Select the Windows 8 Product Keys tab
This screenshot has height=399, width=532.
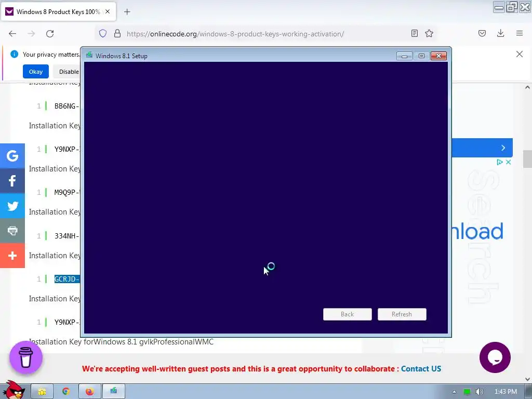pyautogui.click(x=59, y=11)
